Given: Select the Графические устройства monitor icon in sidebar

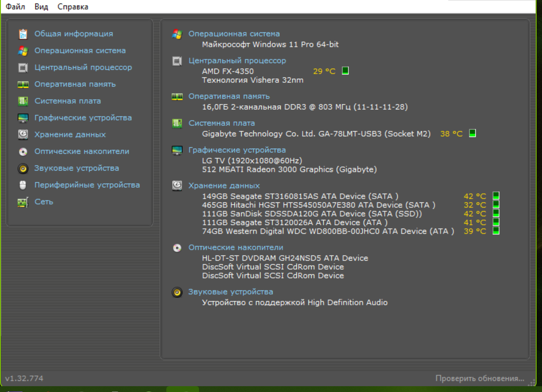Looking at the screenshot, I should pyautogui.click(x=23, y=118).
